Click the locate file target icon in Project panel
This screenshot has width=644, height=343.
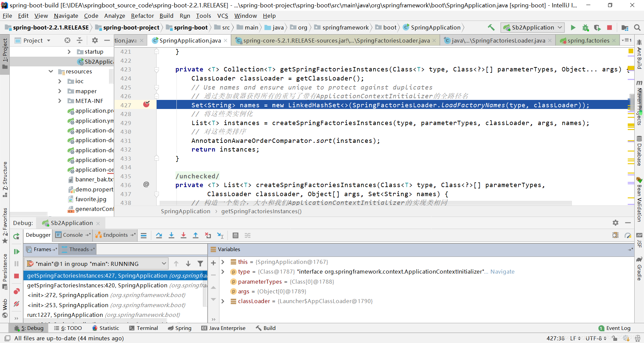pos(67,40)
